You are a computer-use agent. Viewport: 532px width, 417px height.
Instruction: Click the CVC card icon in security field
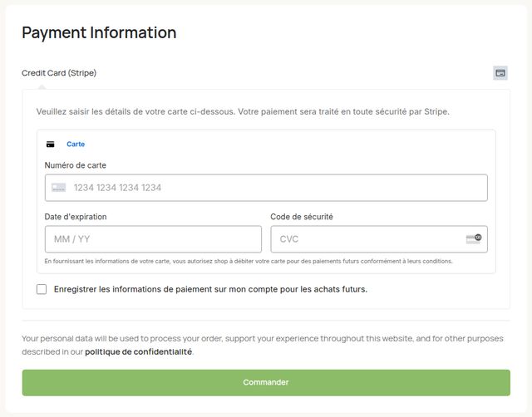pyautogui.click(x=473, y=239)
